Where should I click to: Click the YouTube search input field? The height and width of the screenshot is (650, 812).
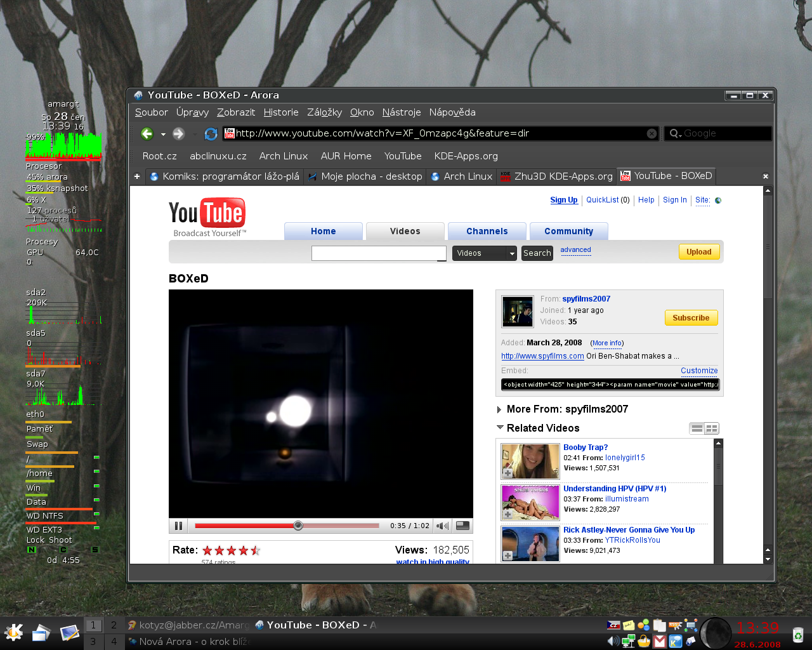pos(379,253)
